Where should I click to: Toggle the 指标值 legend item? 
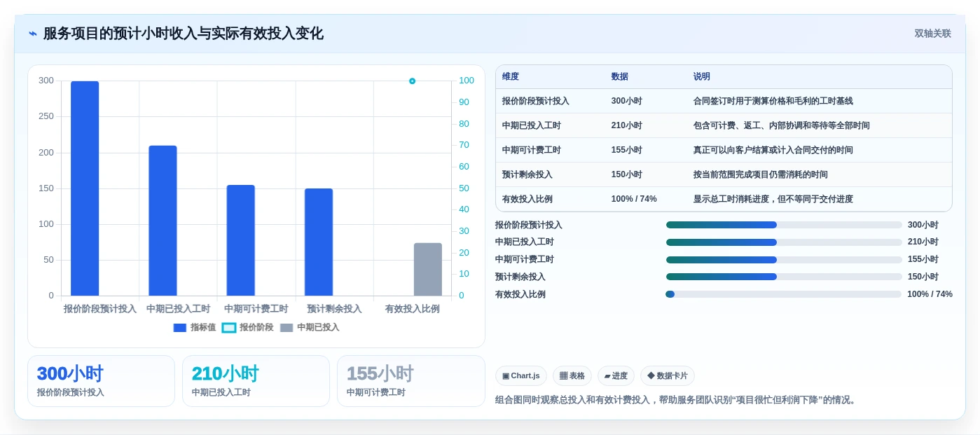click(195, 327)
